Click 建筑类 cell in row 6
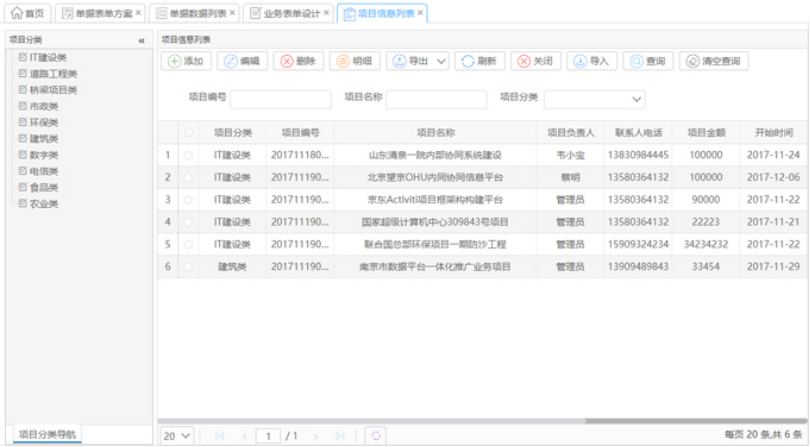 click(x=232, y=267)
